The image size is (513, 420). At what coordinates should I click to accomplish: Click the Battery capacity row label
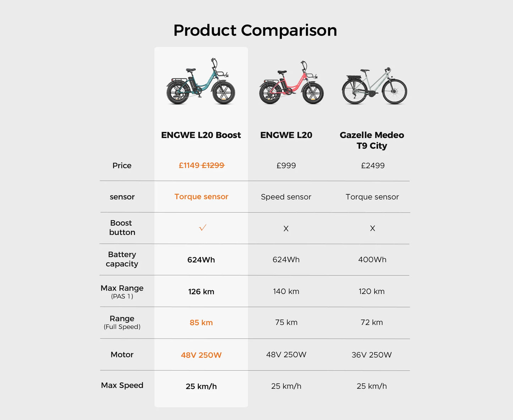(122, 259)
